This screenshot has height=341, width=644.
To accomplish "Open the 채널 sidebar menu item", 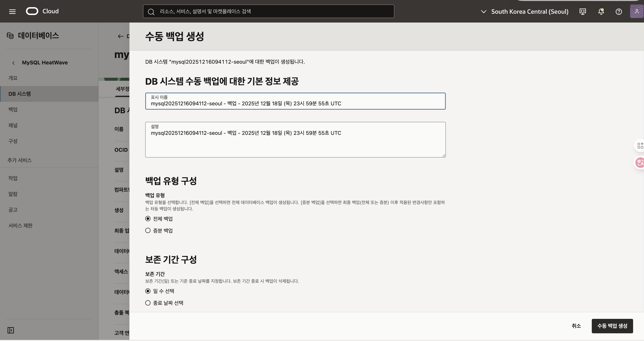I will click(13, 125).
